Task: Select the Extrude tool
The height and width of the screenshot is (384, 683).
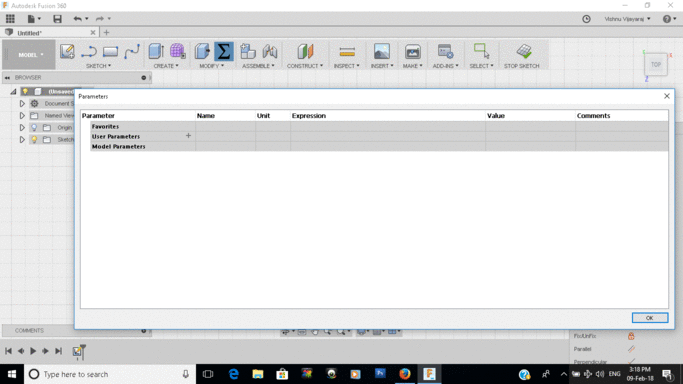Action: (x=156, y=51)
